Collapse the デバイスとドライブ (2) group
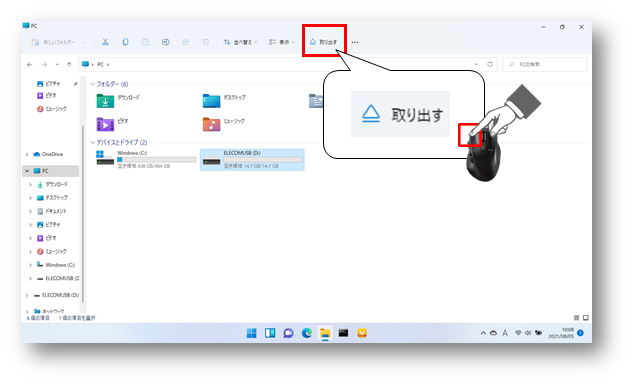 click(x=93, y=142)
